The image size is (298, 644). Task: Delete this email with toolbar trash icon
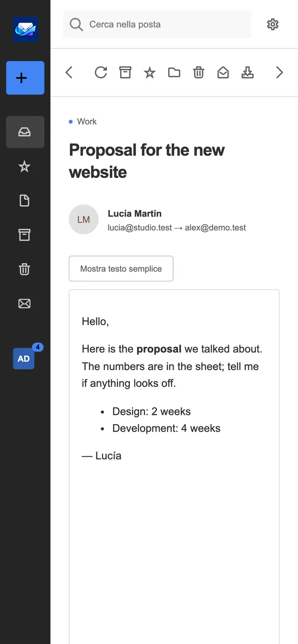click(x=199, y=73)
